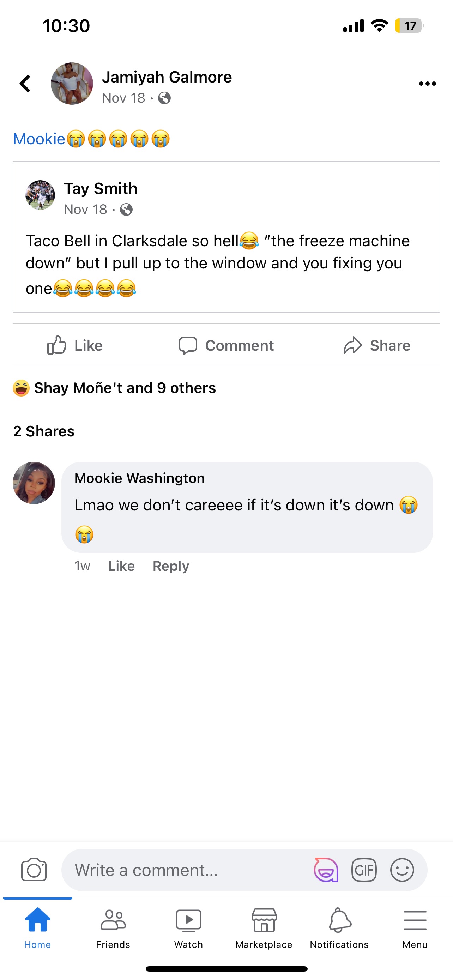Open the avatar sticker picker icon
453x980 pixels.
pos(326,870)
